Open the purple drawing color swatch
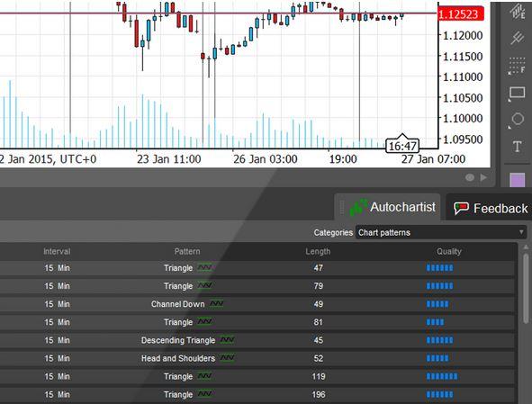The height and width of the screenshot is (404, 532). (517, 179)
